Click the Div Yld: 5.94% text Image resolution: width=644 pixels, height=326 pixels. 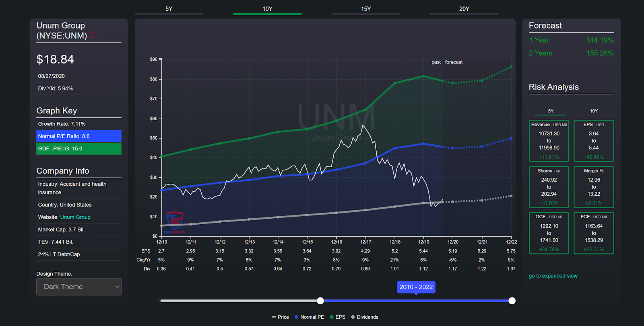[x=56, y=88]
